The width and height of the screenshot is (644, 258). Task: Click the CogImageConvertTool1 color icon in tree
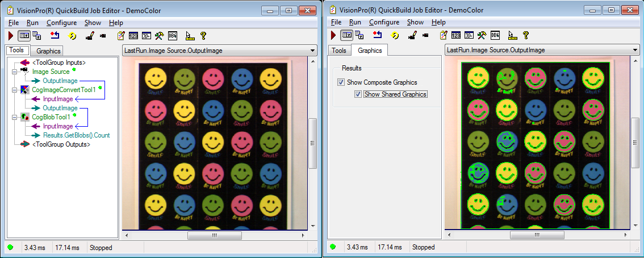(x=24, y=90)
